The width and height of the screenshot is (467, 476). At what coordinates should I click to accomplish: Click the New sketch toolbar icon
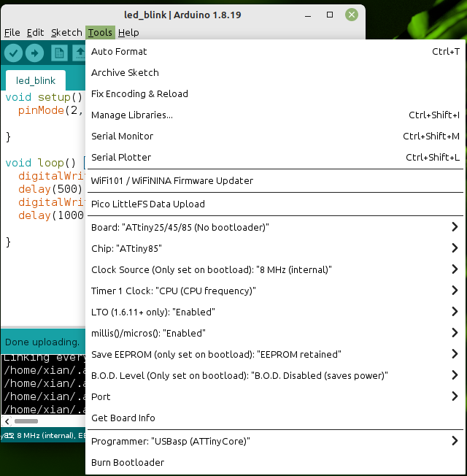click(59, 53)
